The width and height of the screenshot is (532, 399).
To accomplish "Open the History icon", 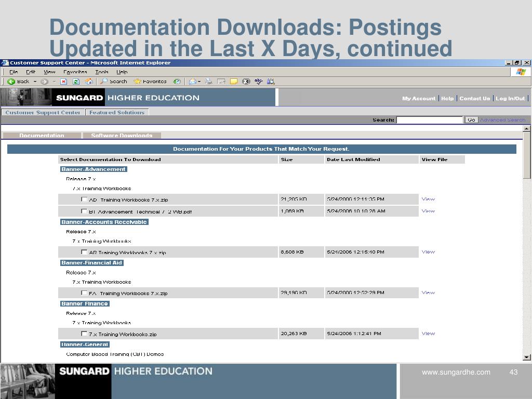I will click(x=177, y=82).
